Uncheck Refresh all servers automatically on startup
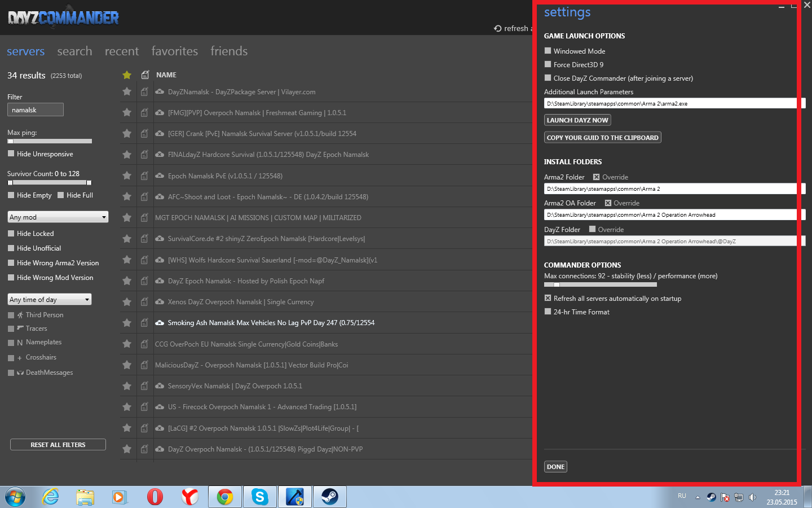Viewport: 812px width, 508px height. 548,298
